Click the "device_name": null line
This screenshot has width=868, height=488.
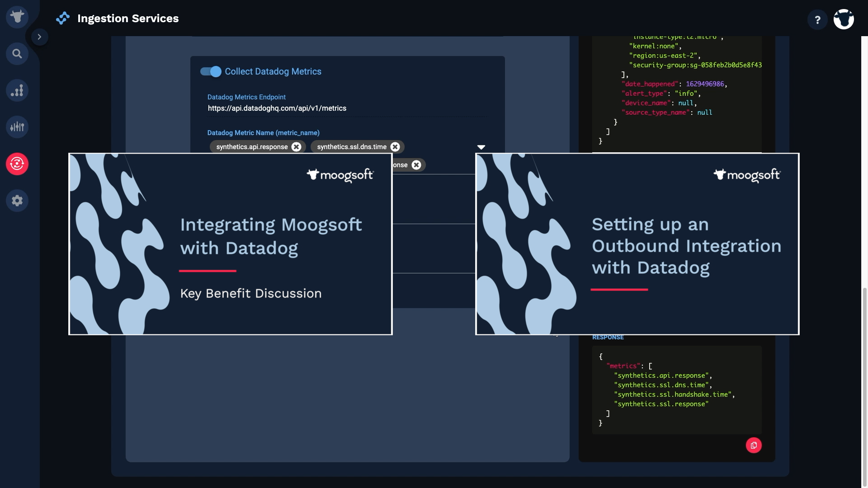coord(659,103)
